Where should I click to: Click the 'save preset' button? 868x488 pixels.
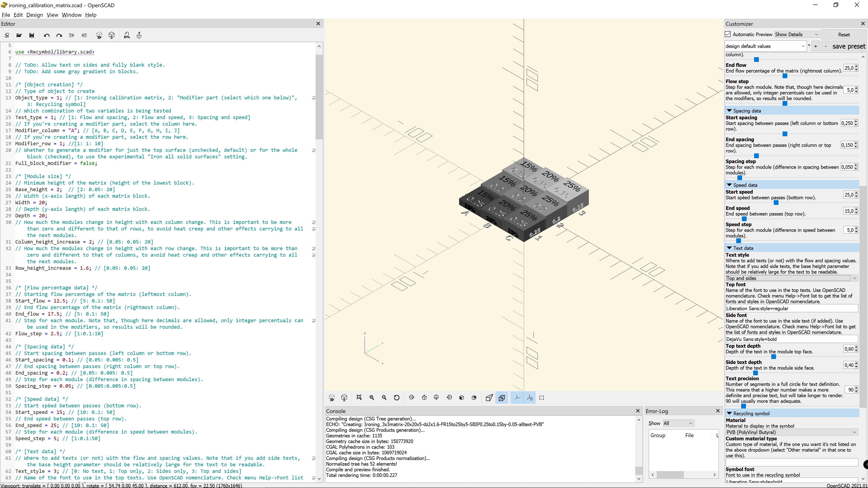tap(849, 46)
